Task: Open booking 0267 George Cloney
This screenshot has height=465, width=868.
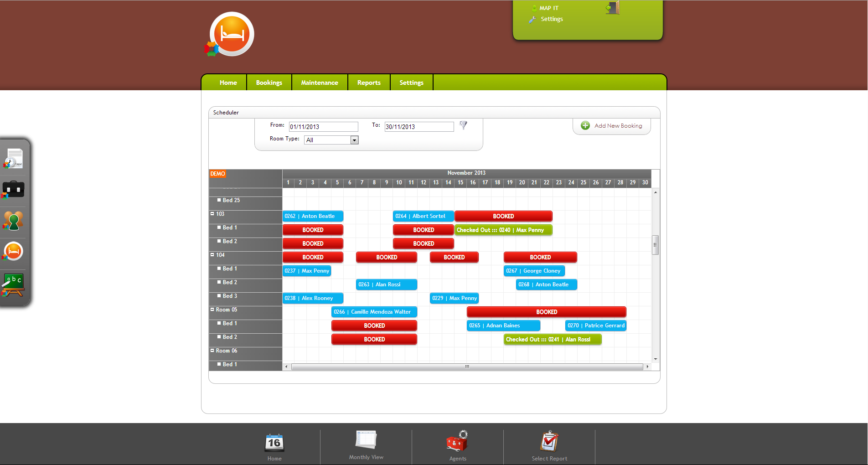Action: [534, 271]
